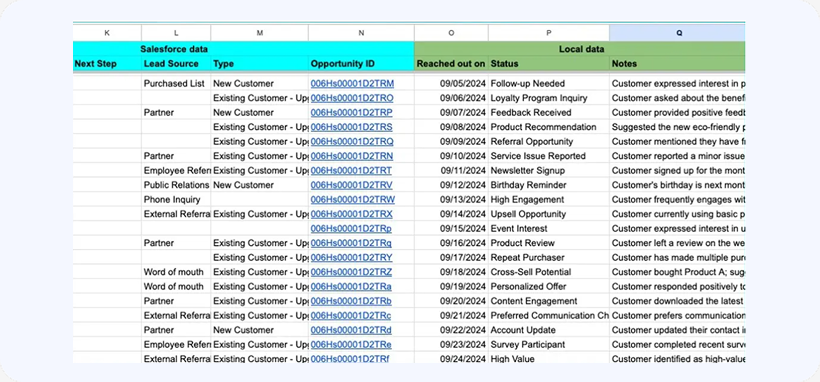The image size is (820, 382).
Task: Select the Survey Participant status cell
Action: click(x=549, y=345)
